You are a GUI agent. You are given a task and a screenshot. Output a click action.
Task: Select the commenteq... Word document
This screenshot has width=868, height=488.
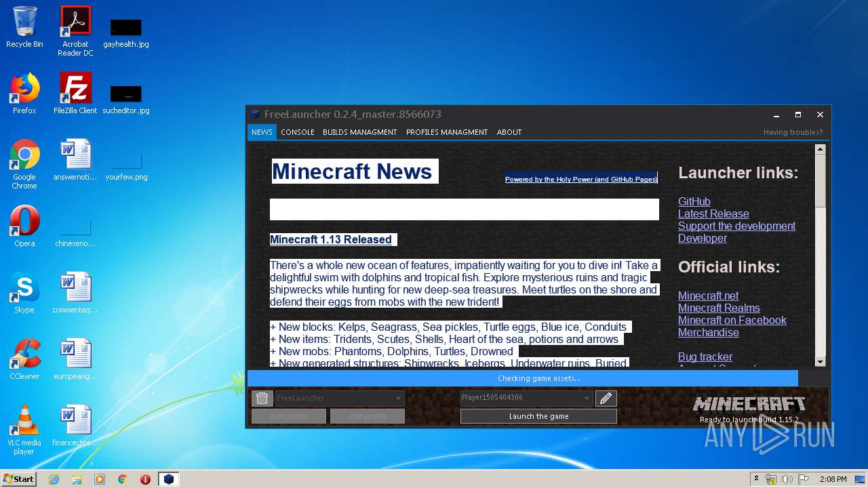coord(75,293)
